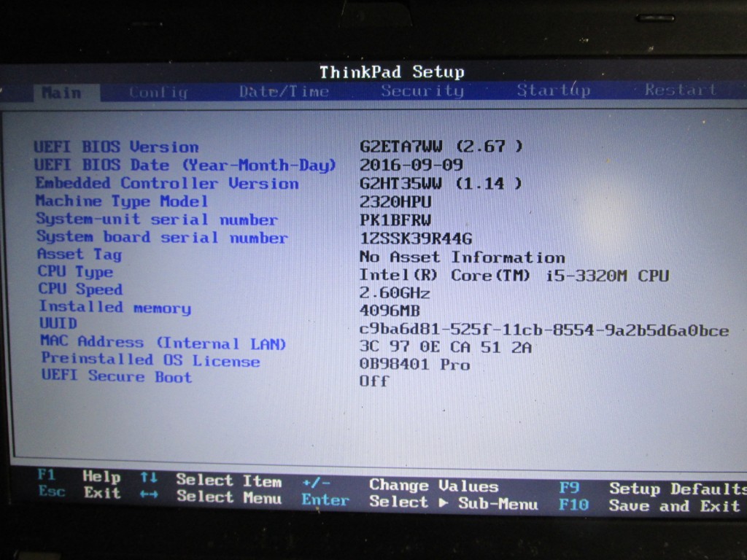
Task: Click the Select Menu hint
Action: point(229,497)
